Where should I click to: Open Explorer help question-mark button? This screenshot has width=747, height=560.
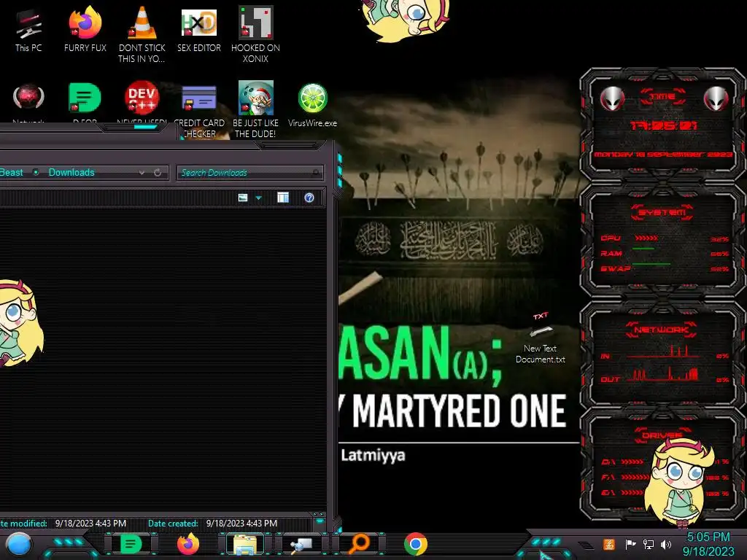[x=309, y=198]
